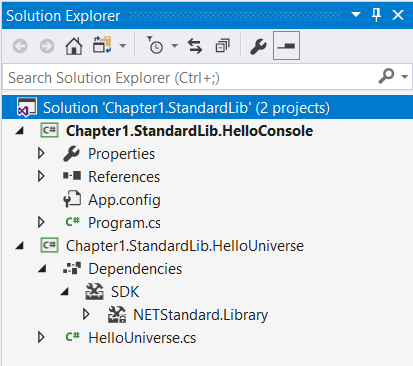The width and height of the screenshot is (413, 366).
Task: Collapse the Dependencies node
Action: point(42,269)
